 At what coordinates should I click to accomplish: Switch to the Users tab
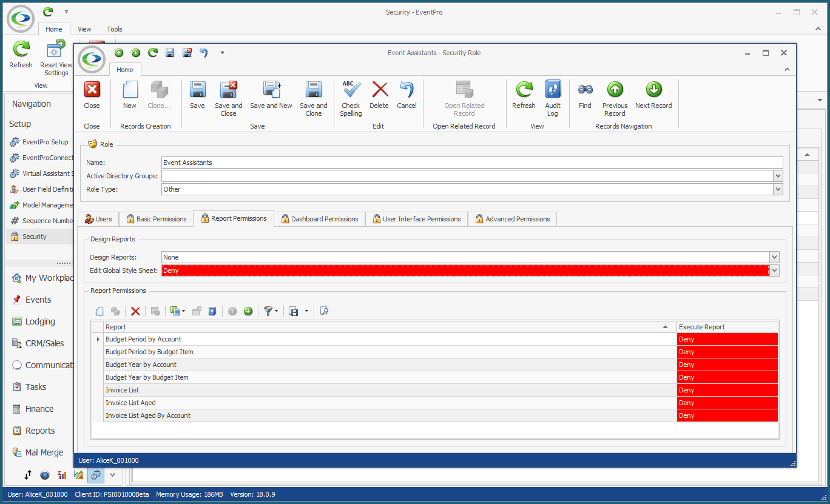click(x=98, y=219)
